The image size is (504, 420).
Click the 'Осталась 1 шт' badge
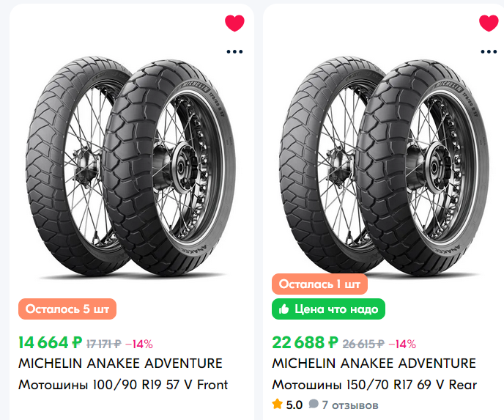pyautogui.click(x=319, y=284)
